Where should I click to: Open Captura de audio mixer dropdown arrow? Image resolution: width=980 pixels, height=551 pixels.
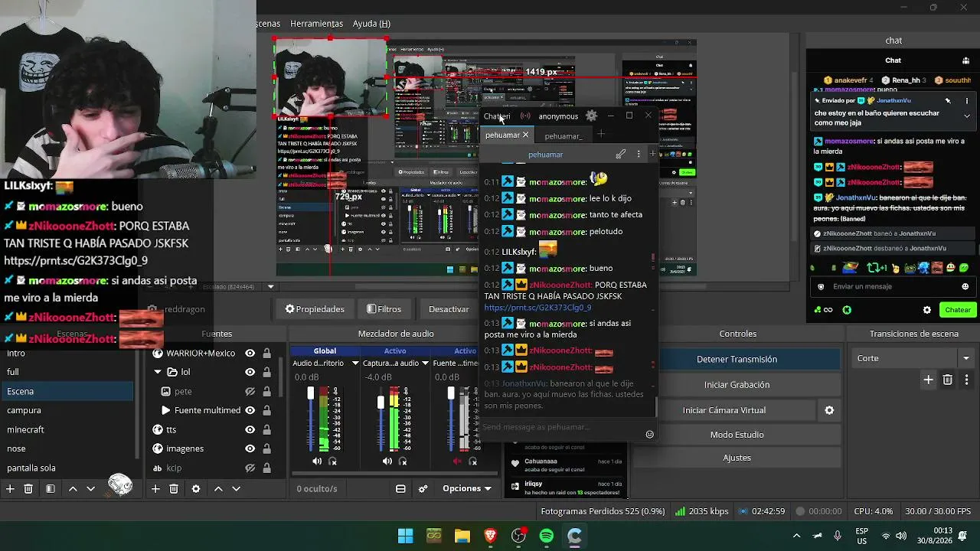click(425, 364)
